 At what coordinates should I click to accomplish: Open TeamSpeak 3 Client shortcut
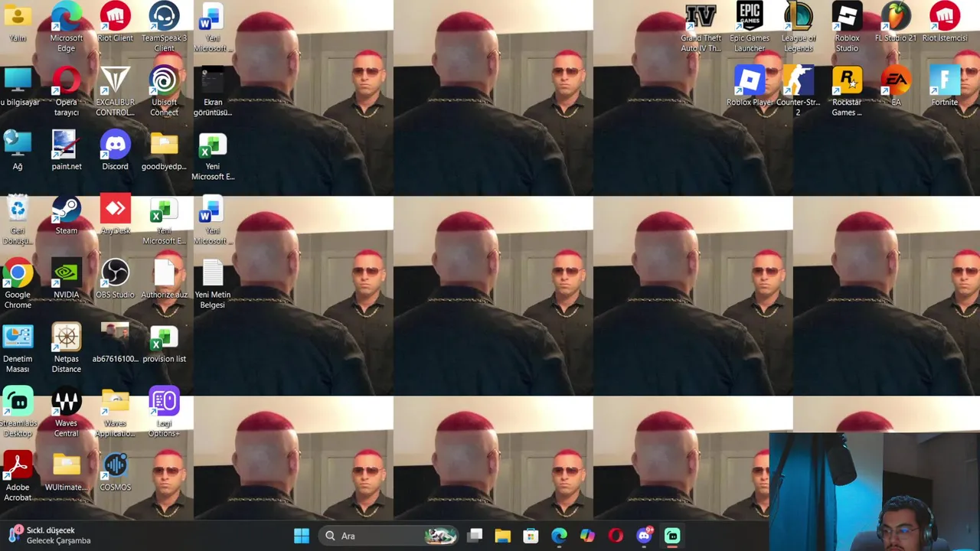164,27
